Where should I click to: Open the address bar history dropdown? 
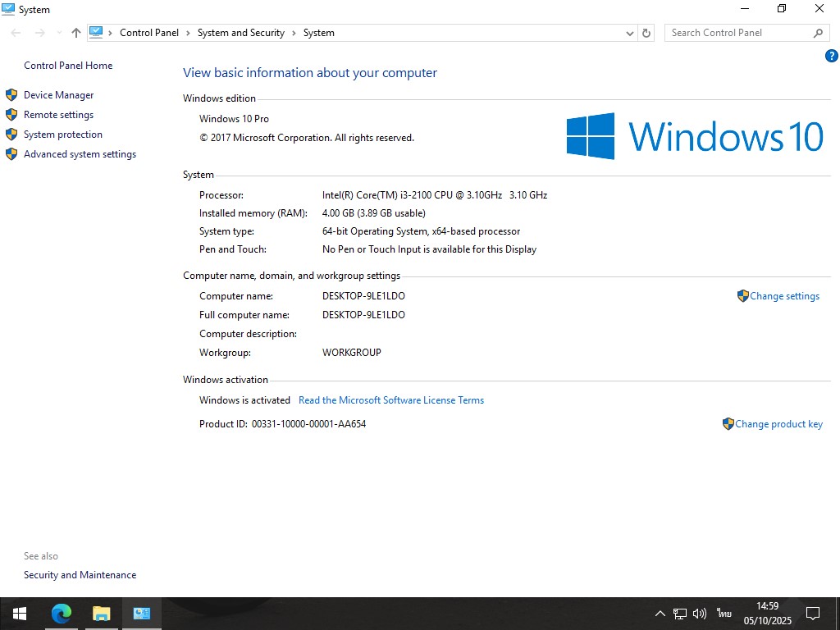[630, 33]
